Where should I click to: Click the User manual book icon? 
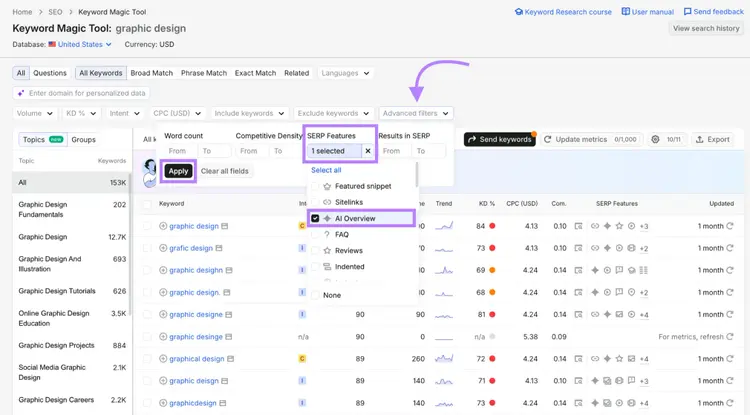click(x=626, y=11)
